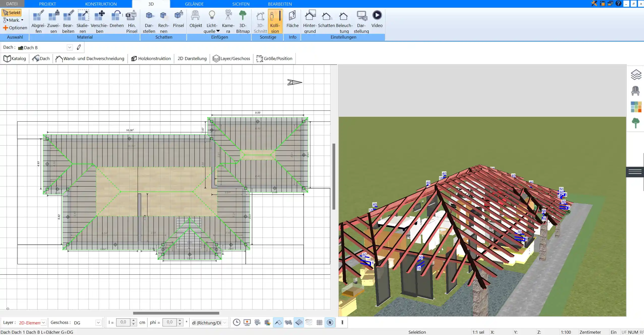
Task: Open Wand- und Dachverschneidung
Action: click(90, 59)
